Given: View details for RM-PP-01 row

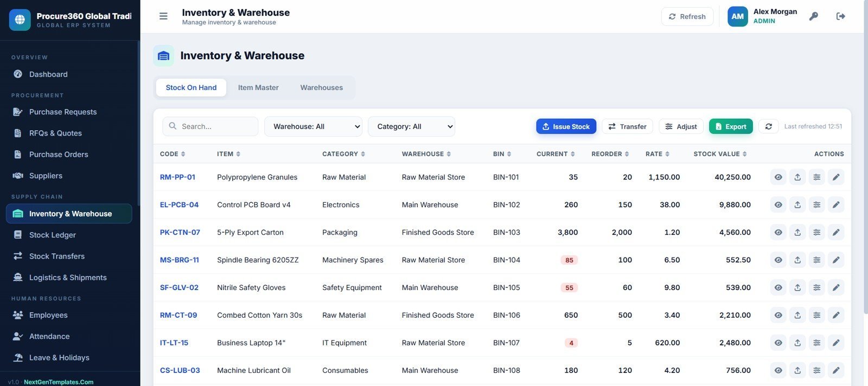Looking at the screenshot, I should pyautogui.click(x=778, y=177).
